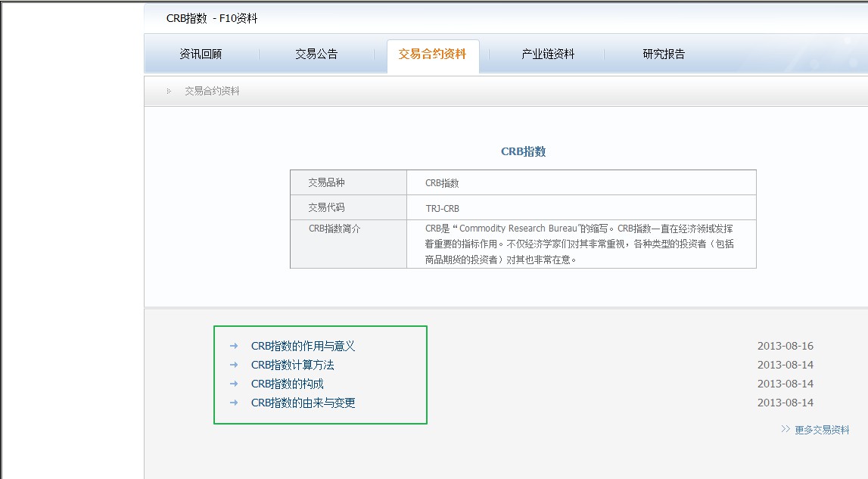Read the CRB指数的构成 article
The height and width of the screenshot is (479, 868).
[x=287, y=384]
